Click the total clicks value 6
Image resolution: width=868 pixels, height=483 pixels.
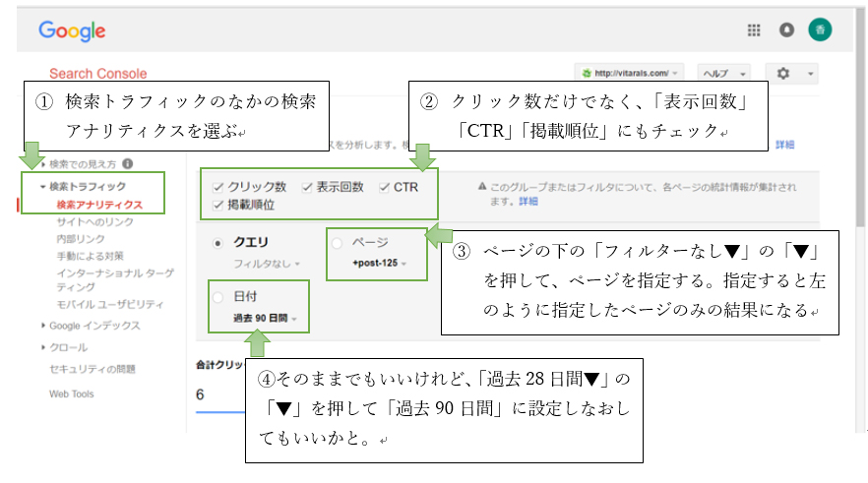coord(200,394)
